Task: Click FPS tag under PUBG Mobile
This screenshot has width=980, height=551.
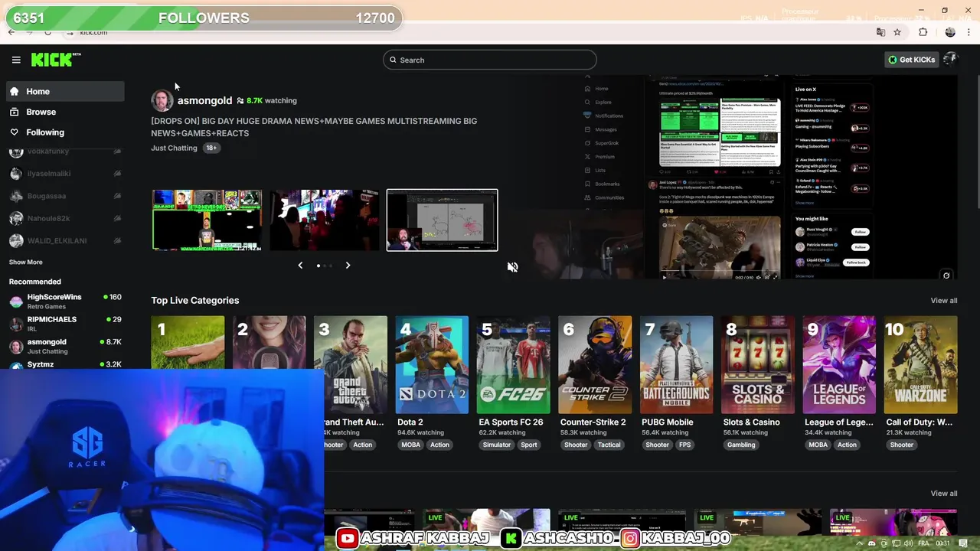Action: 684,445
